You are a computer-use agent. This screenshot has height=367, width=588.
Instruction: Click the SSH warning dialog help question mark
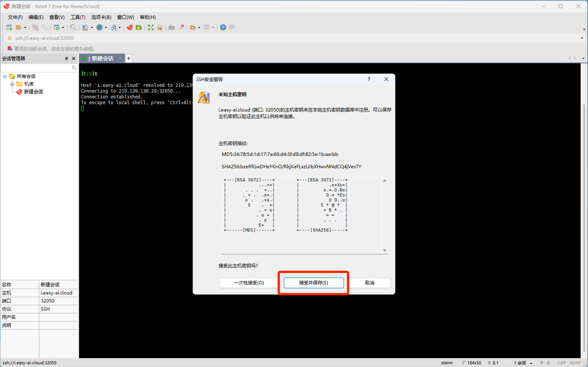coord(369,79)
